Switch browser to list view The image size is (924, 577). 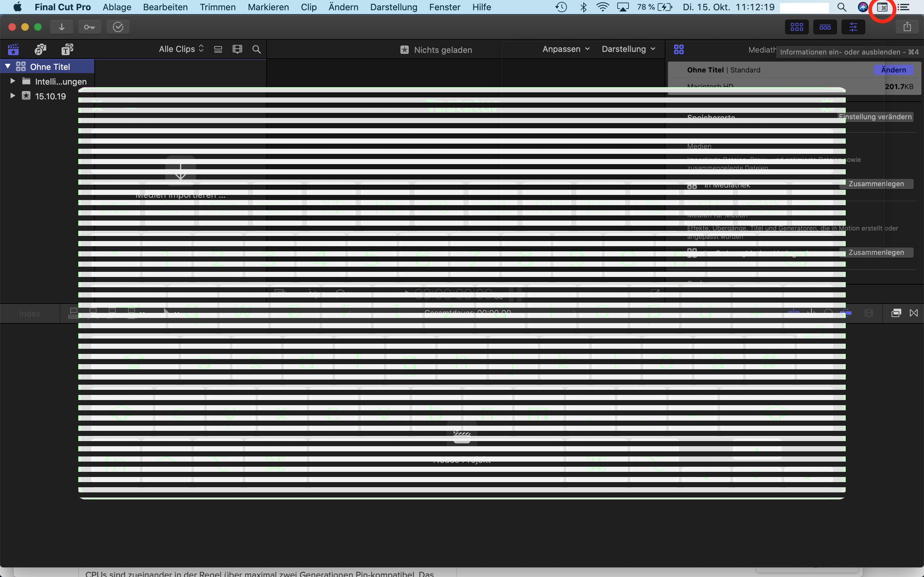click(x=218, y=49)
